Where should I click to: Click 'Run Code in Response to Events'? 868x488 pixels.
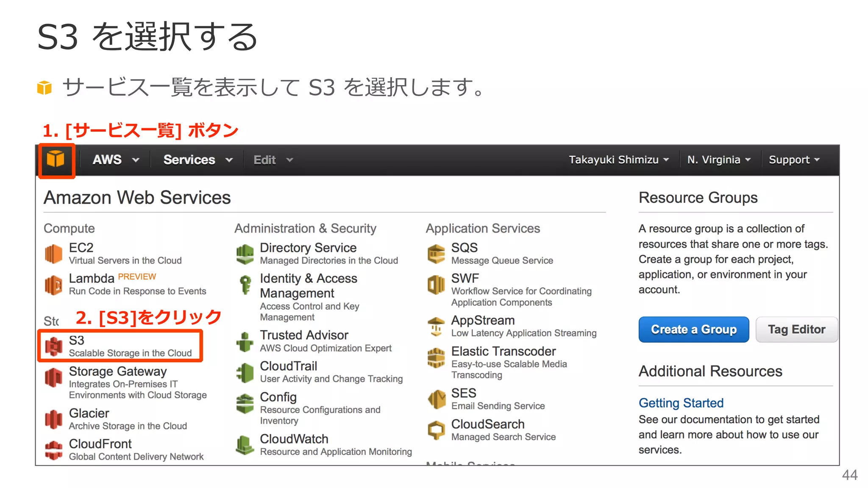tap(138, 291)
